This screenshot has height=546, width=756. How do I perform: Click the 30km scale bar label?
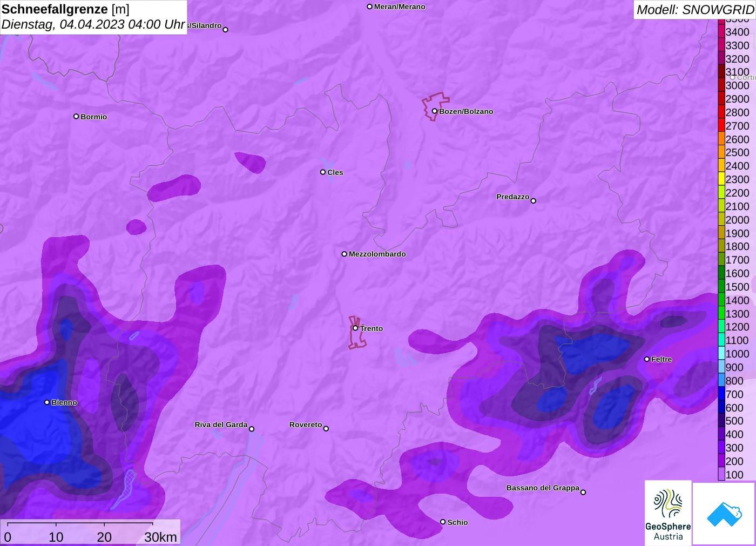160,537
